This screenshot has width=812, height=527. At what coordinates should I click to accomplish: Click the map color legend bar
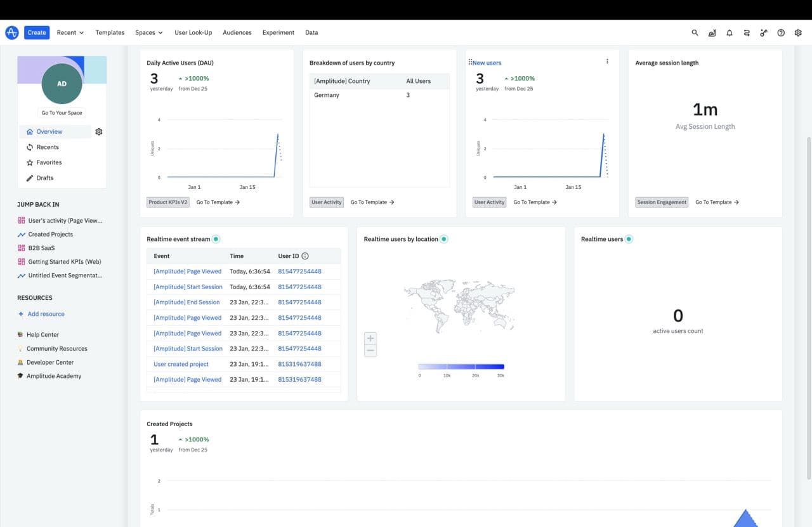point(461,367)
